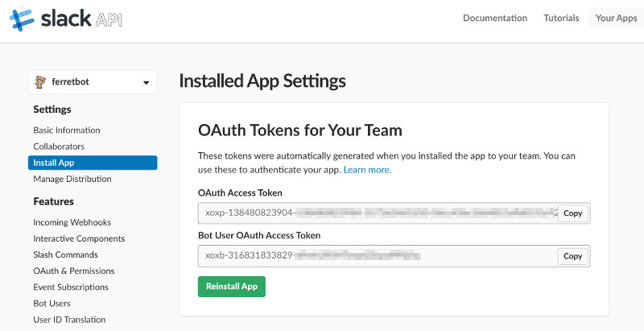
Task: Open Manage Distribution settings
Action: tap(72, 179)
